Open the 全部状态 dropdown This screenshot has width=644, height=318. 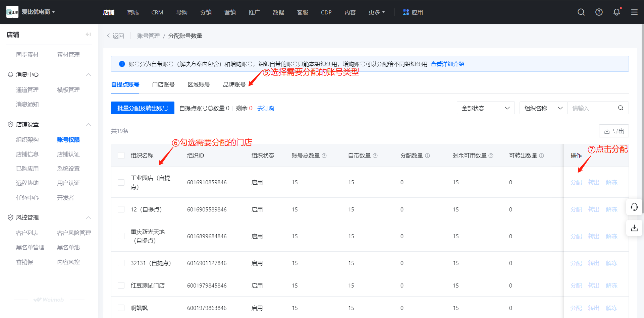pos(486,108)
